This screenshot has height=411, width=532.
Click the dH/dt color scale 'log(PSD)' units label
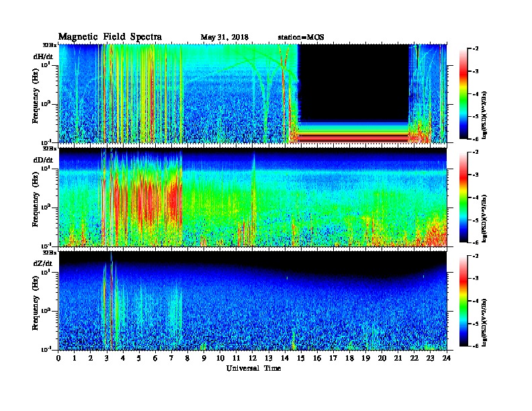pyautogui.click(x=485, y=115)
